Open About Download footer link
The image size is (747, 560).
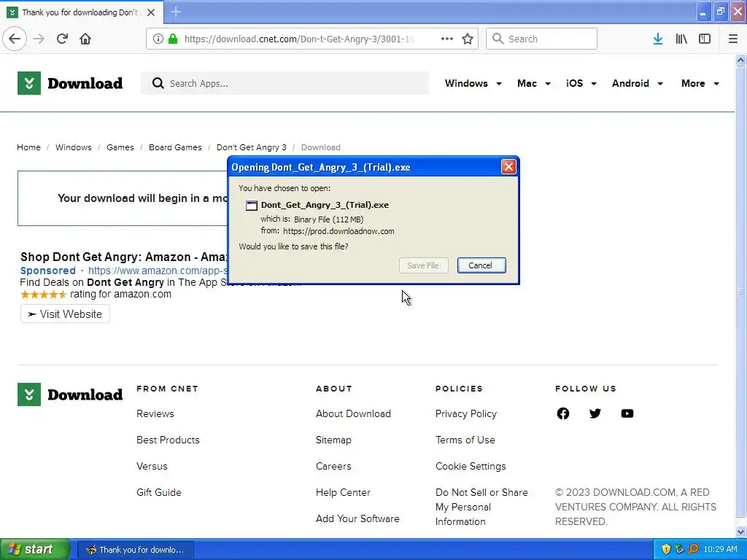[x=353, y=413]
